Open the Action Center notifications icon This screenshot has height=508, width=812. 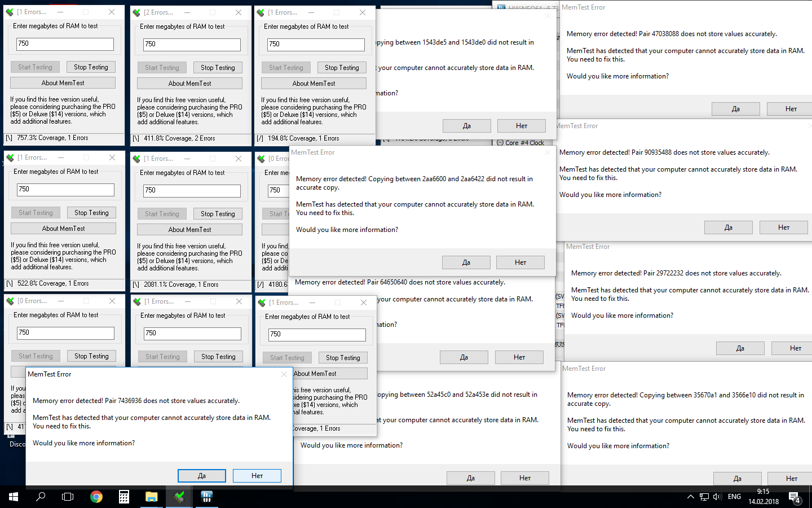click(x=795, y=497)
